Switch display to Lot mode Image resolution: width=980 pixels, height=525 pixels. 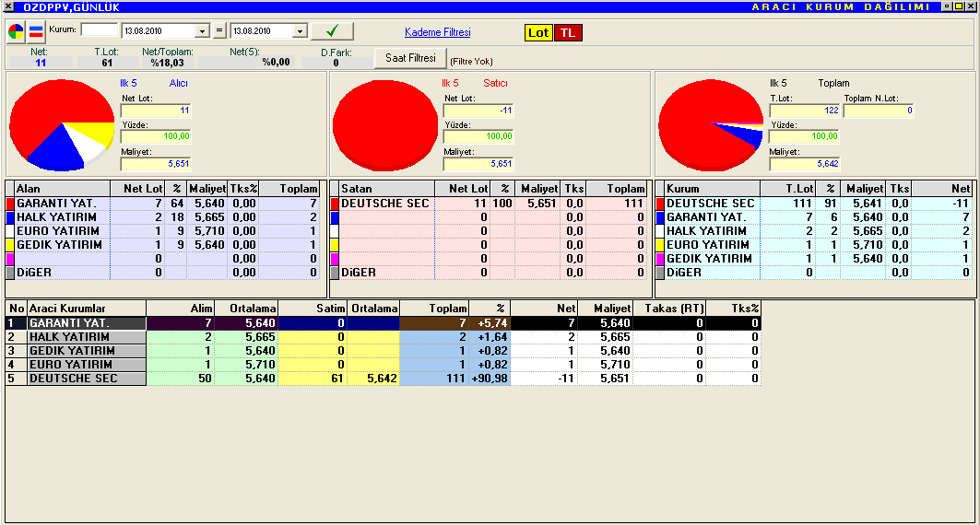point(538,32)
